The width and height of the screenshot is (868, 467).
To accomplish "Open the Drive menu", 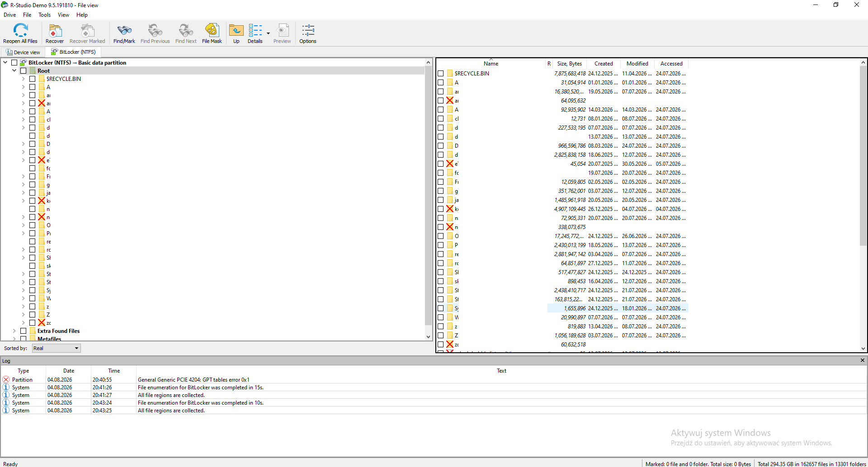I will (x=10, y=15).
